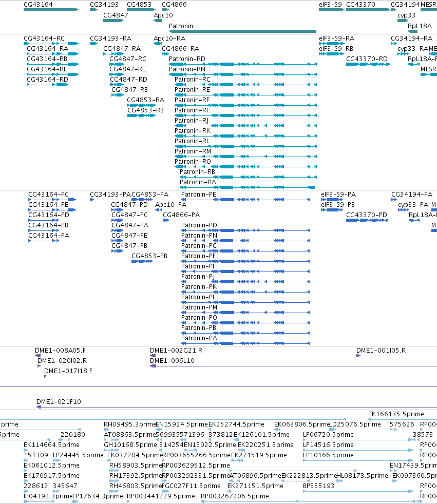Select transcript CG43164-RC
Screen dimensions: 437x504
tap(51, 44)
